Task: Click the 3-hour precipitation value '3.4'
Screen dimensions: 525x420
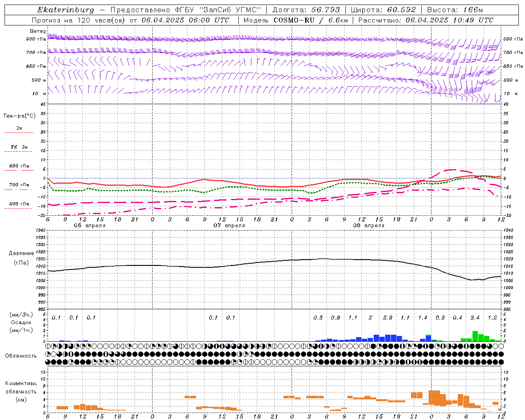Action: tap(475, 317)
